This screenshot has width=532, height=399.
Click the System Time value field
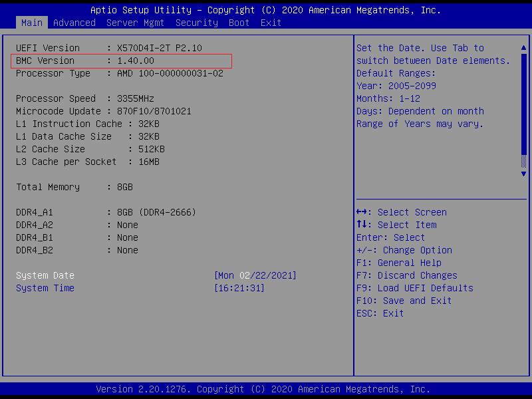click(239, 288)
